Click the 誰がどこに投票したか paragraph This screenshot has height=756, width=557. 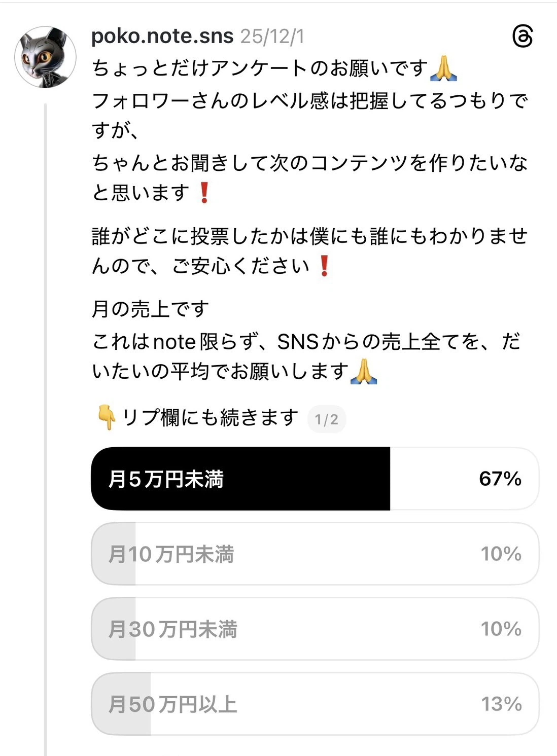309,251
